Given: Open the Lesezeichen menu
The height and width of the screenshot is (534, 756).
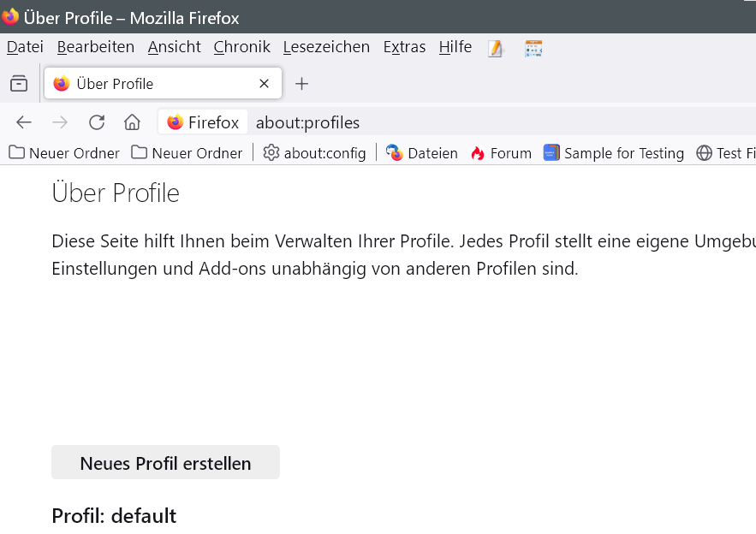Looking at the screenshot, I should point(326,47).
